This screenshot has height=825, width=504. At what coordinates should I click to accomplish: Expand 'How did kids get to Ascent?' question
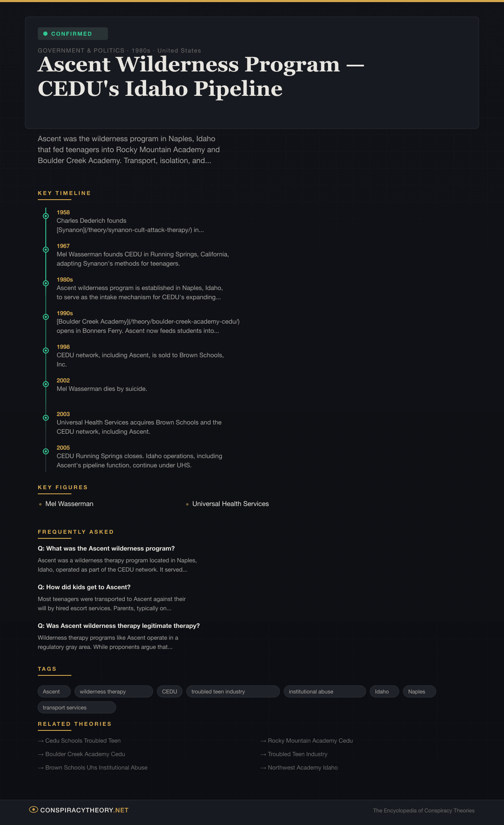coord(84,587)
